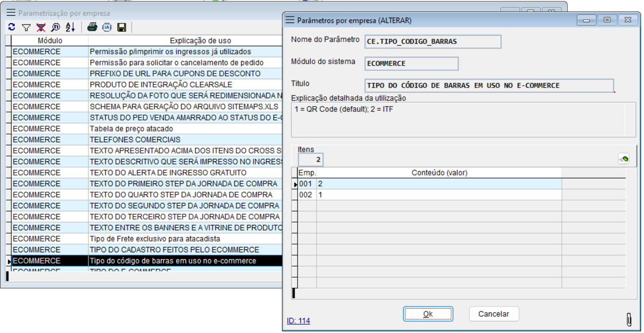Confirm changes with the Ok button
Screen dimensions: 644x333
click(428, 314)
